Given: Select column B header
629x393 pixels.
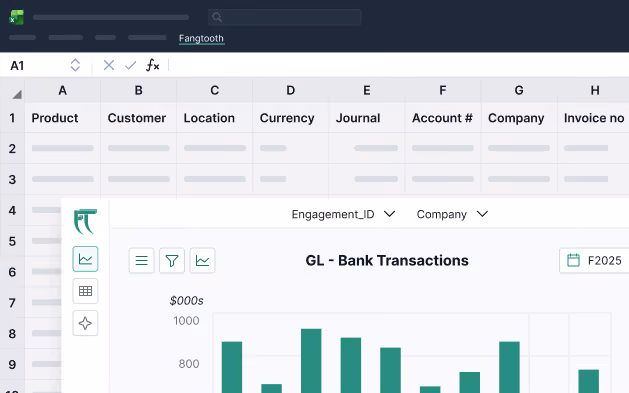Looking at the screenshot, I should (138, 90).
